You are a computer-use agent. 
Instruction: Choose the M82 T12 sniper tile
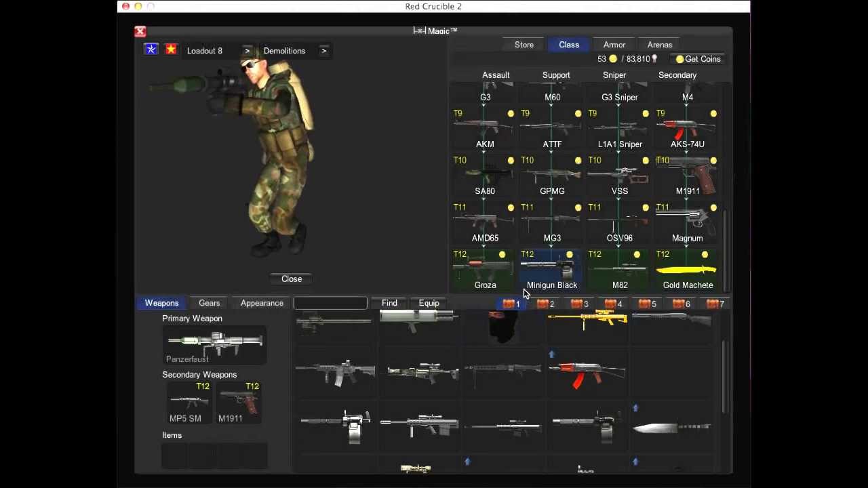click(x=619, y=270)
